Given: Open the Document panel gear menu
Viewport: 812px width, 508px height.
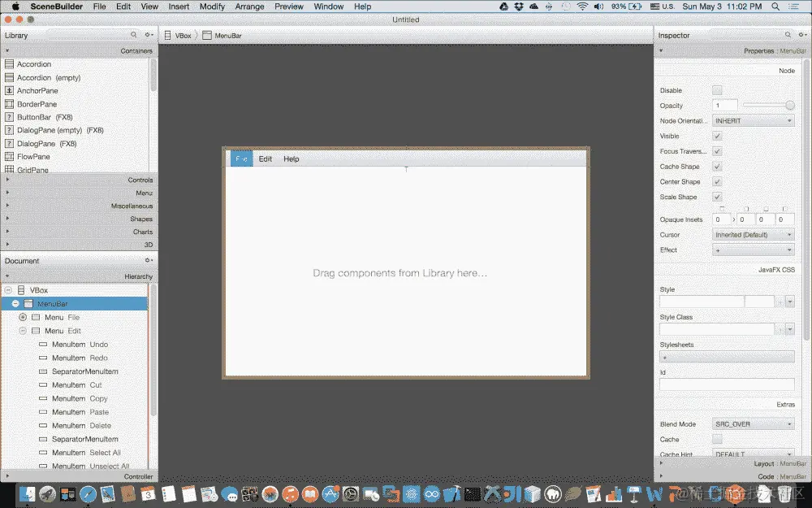Looking at the screenshot, I should (x=149, y=260).
